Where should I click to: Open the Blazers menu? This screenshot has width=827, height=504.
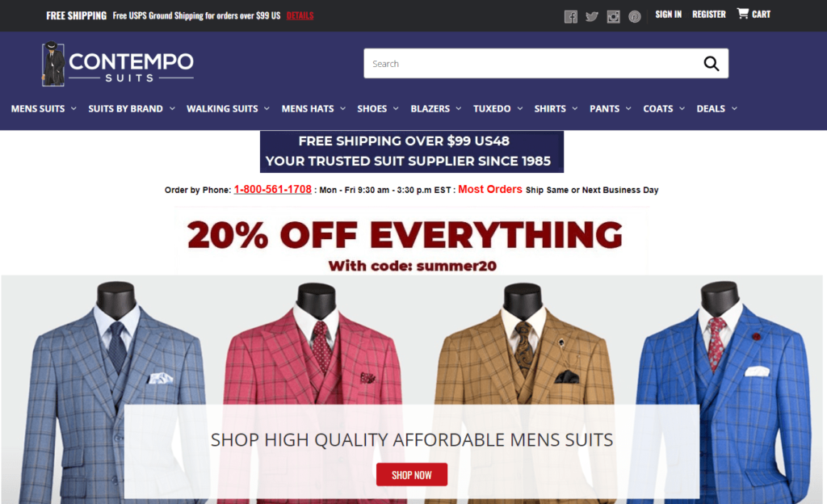coord(435,108)
